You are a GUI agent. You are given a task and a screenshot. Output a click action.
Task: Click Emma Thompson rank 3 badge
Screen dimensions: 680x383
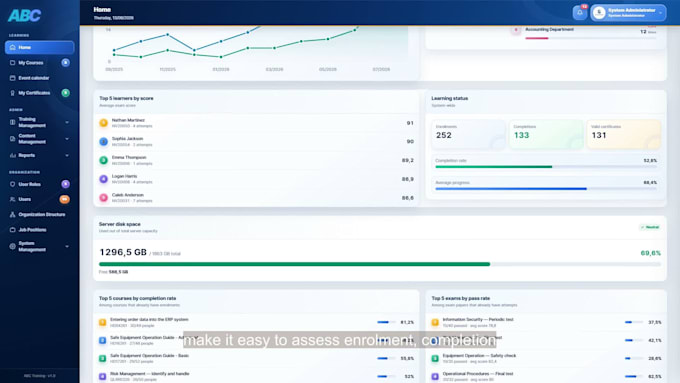(x=103, y=160)
